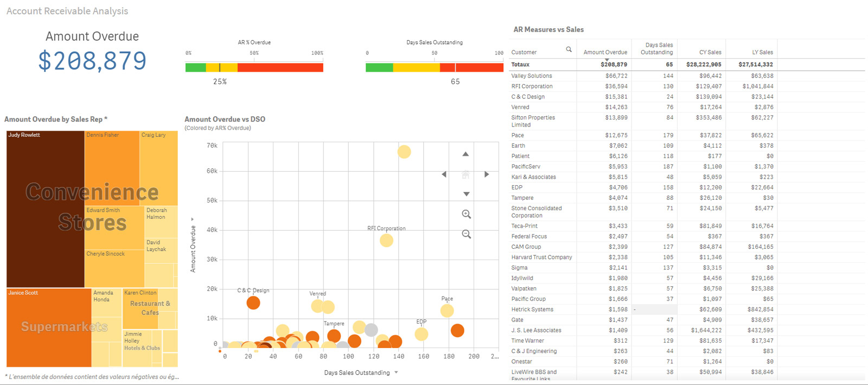Select the Pace bubble in the scatter chart
Viewport: 868px width, 385px height.
[447, 311]
